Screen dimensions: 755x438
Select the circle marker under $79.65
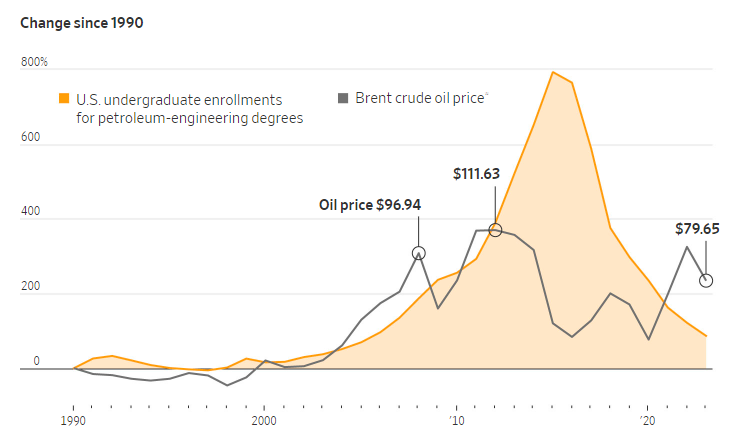[706, 280]
